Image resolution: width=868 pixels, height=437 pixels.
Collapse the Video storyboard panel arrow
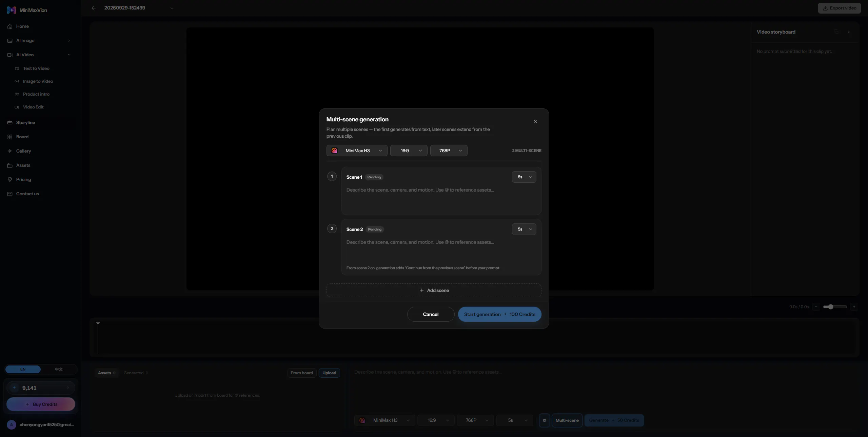pyautogui.click(x=849, y=32)
